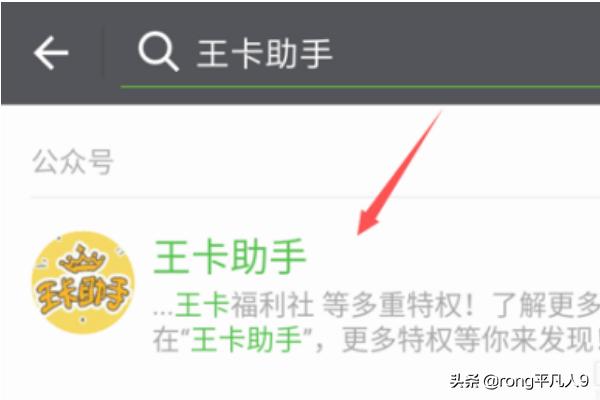Click the 头条 @rong平凡人9 watermark
The width and height of the screenshot is (600, 400).
point(519,381)
